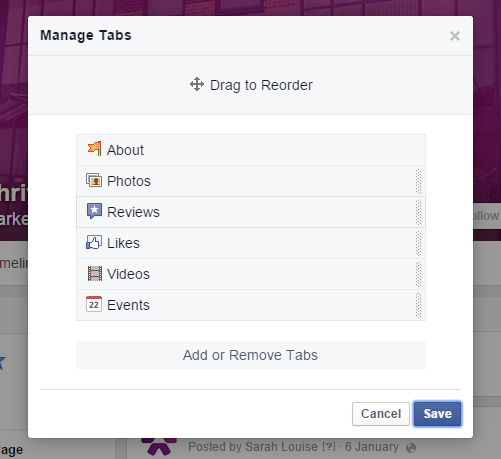The width and height of the screenshot is (501, 459).
Task: Click the Reviews star icon
Action: (x=94, y=211)
